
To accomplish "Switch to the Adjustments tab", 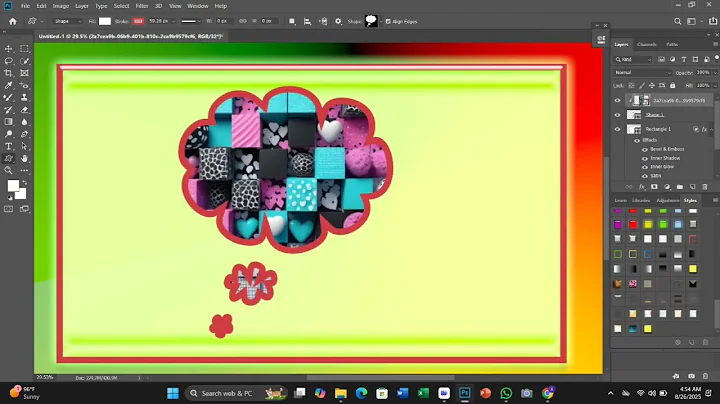I will coord(668,201).
